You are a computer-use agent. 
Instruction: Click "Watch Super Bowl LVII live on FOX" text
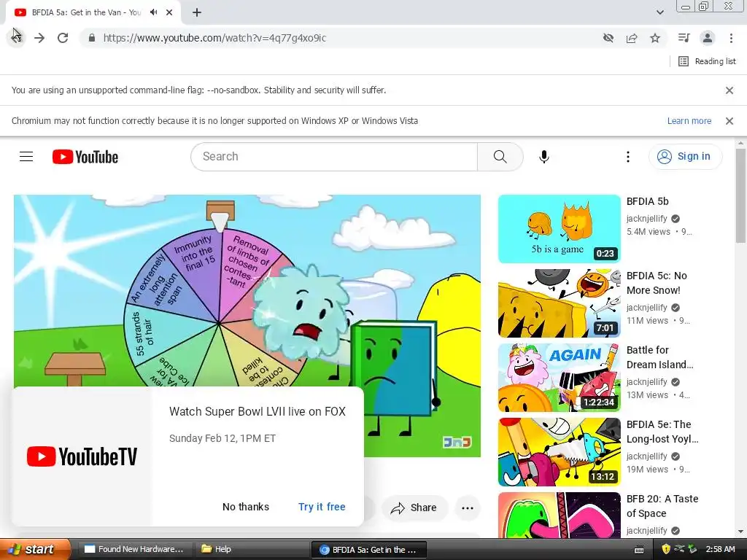tap(258, 411)
